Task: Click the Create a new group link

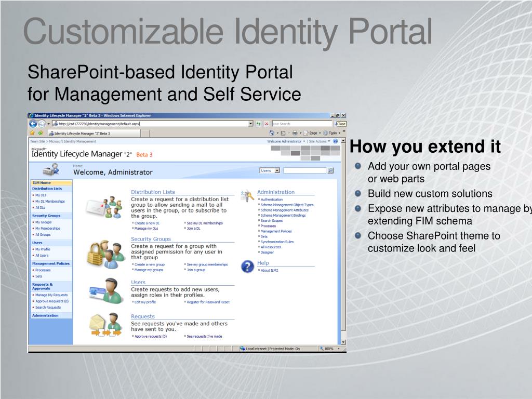Action: click(x=150, y=264)
